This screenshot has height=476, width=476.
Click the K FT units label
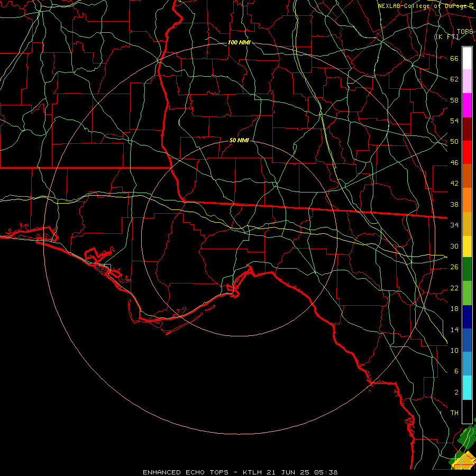447,37
